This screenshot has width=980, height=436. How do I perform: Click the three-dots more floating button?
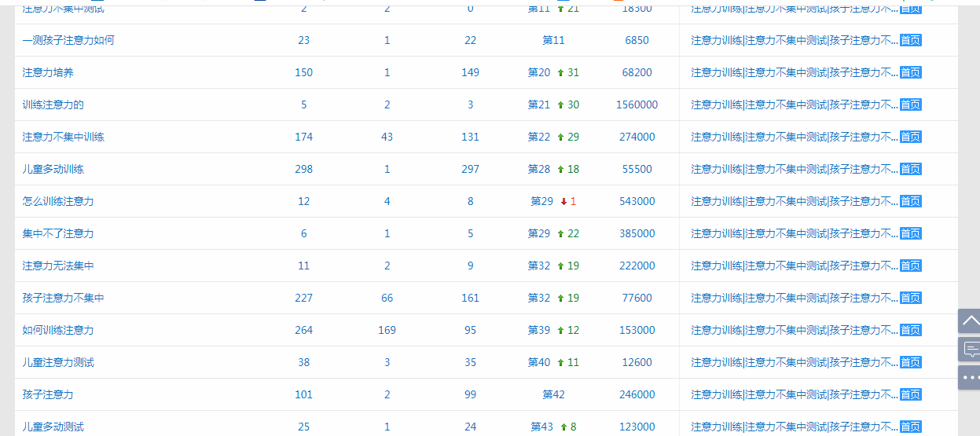click(x=969, y=377)
